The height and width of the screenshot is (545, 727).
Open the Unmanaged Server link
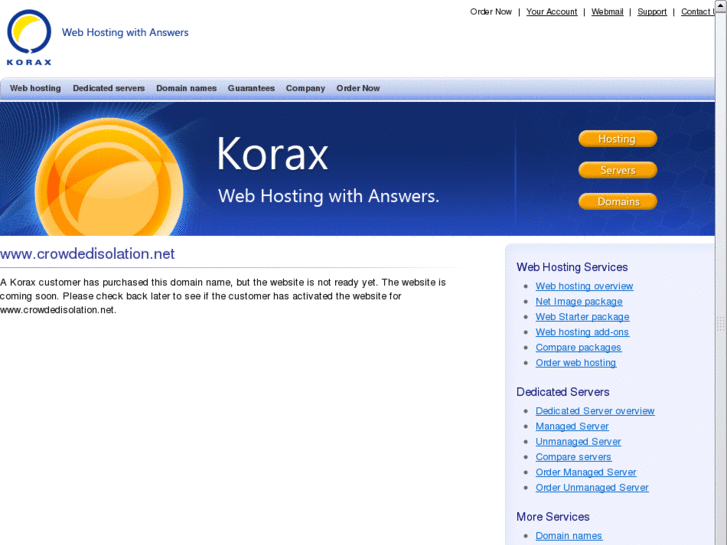click(578, 442)
